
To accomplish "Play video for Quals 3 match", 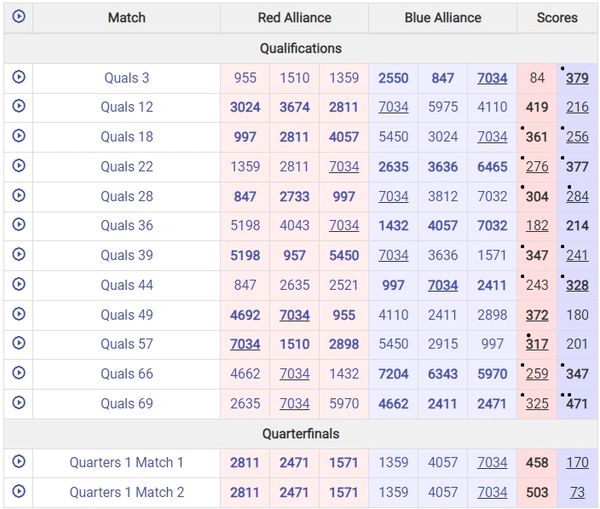I will [18, 78].
